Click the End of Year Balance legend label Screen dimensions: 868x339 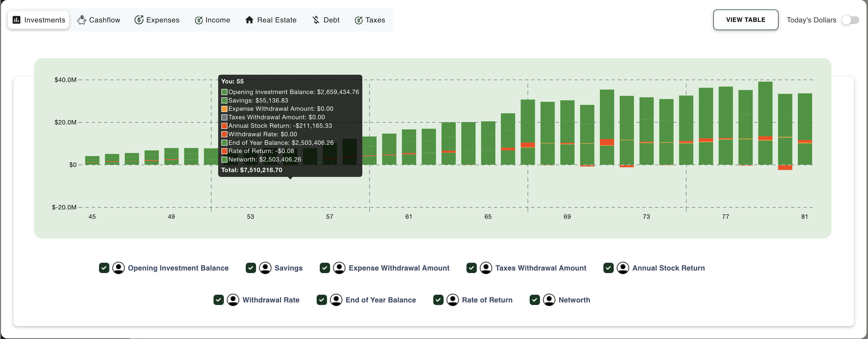380,300
